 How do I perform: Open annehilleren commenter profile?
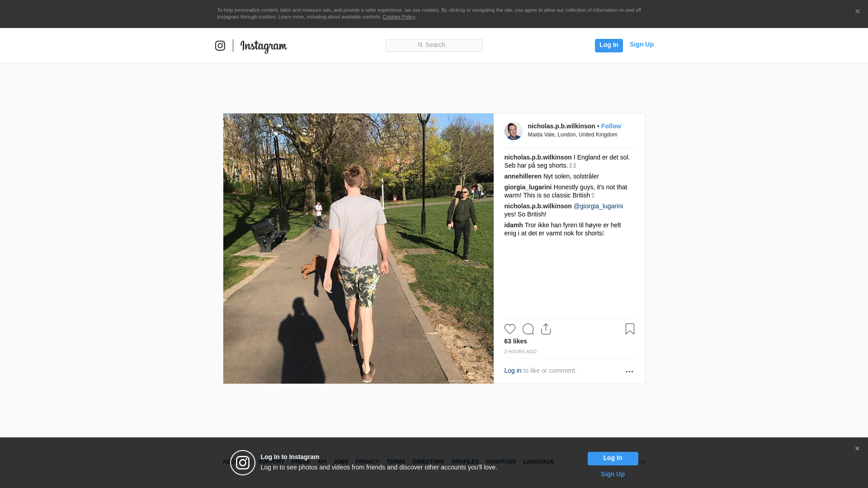pyautogui.click(x=523, y=176)
